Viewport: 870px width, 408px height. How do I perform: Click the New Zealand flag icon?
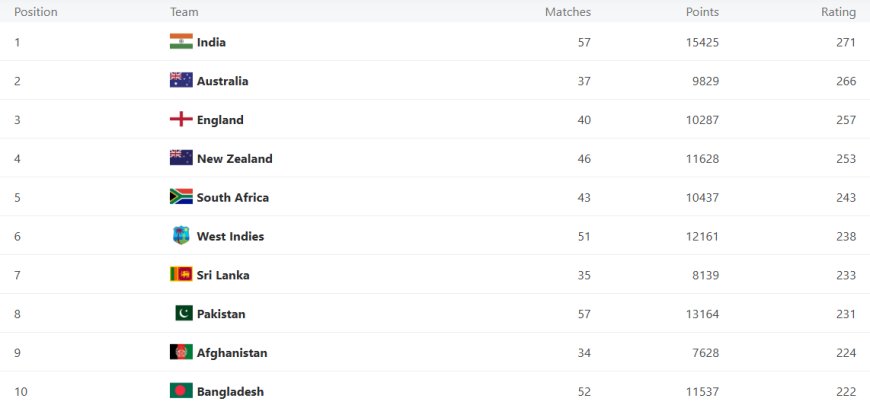click(x=181, y=158)
